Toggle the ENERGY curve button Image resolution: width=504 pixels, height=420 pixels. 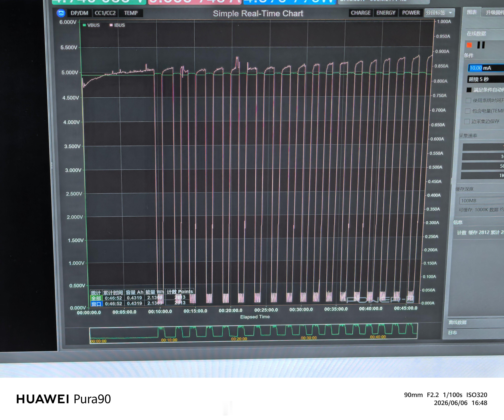tap(386, 13)
